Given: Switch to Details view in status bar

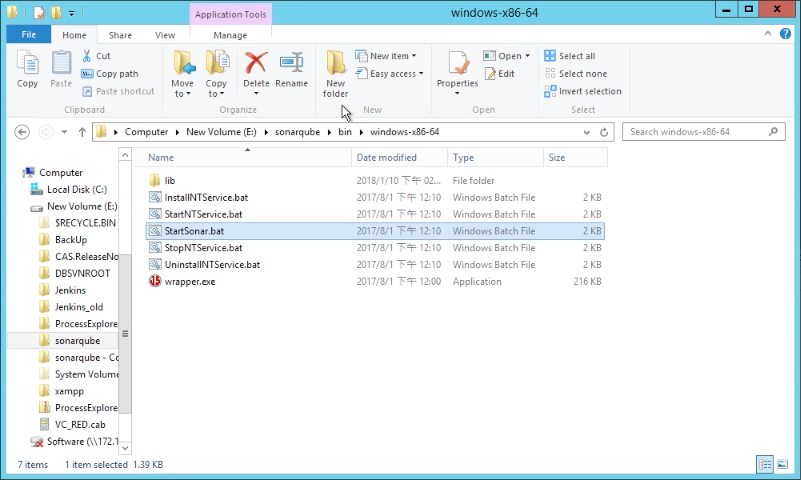Looking at the screenshot, I should coord(765,464).
